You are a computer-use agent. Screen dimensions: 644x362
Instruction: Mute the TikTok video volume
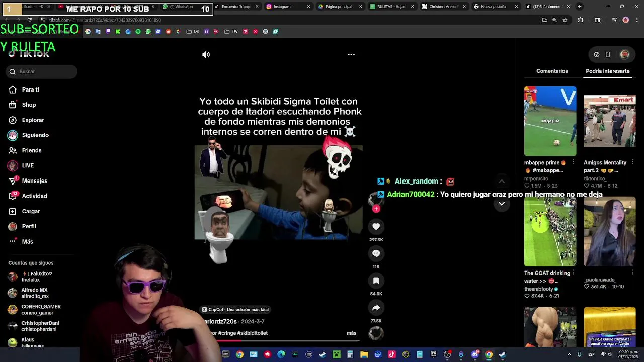click(x=206, y=55)
